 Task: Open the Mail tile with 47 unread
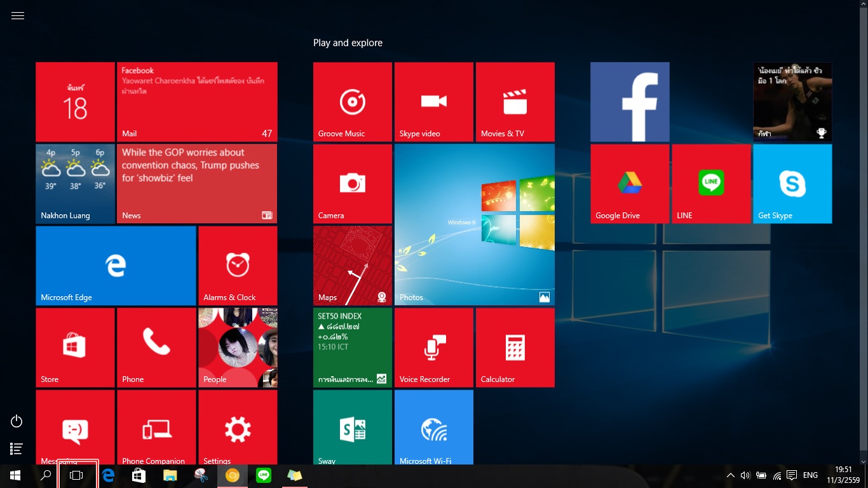197,102
